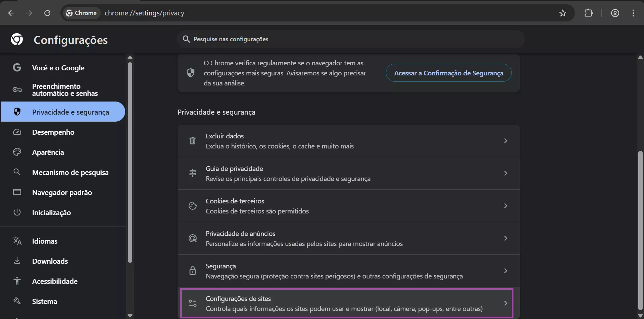The width and height of the screenshot is (644, 319).
Task: Click Acessar a Confirmação de Segurança
Action: (x=448, y=73)
